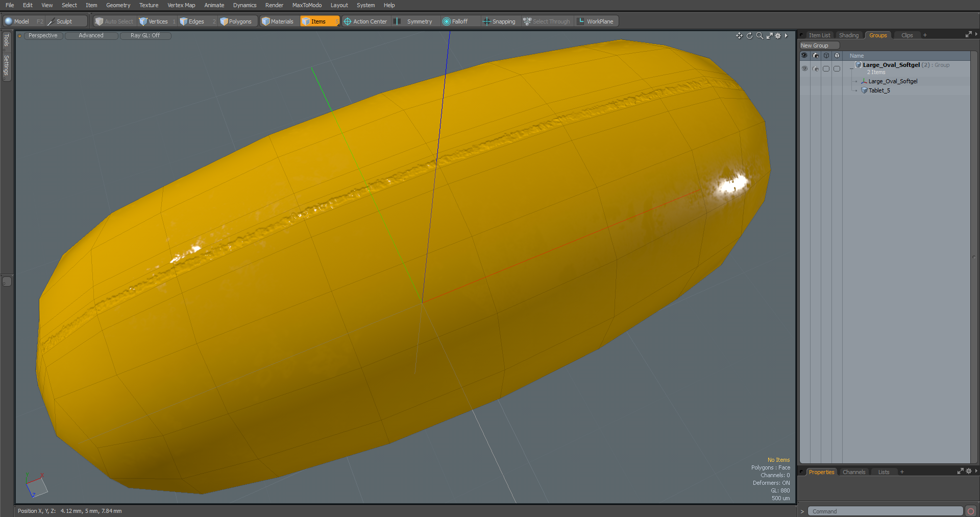
Task: Maximize the Groups panel
Action: tap(968, 34)
